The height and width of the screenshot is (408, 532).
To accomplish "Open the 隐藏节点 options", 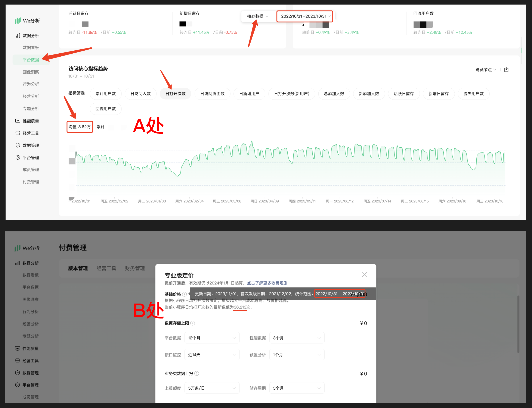I will click(486, 70).
